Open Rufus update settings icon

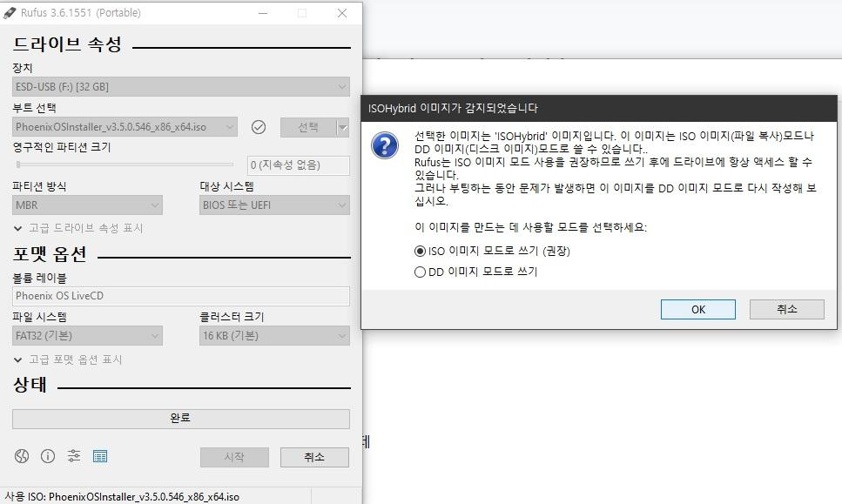click(73, 455)
